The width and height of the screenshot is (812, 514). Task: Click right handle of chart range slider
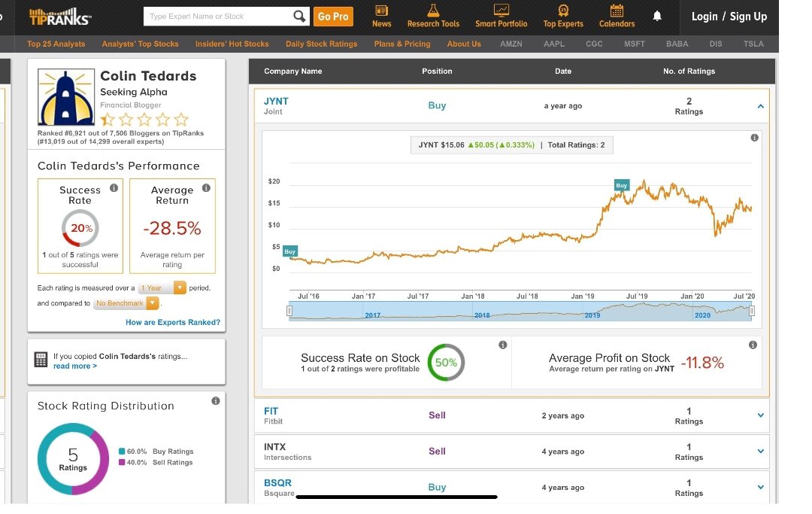point(751,311)
